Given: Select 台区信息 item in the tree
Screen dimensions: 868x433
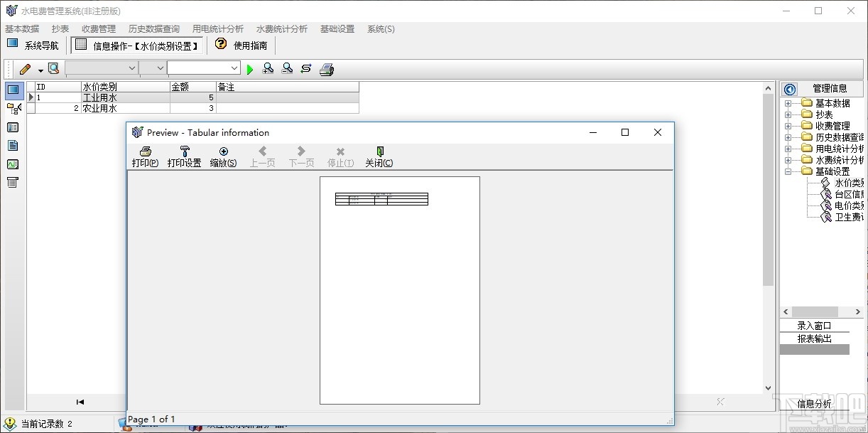Looking at the screenshot, I should 849,195.
